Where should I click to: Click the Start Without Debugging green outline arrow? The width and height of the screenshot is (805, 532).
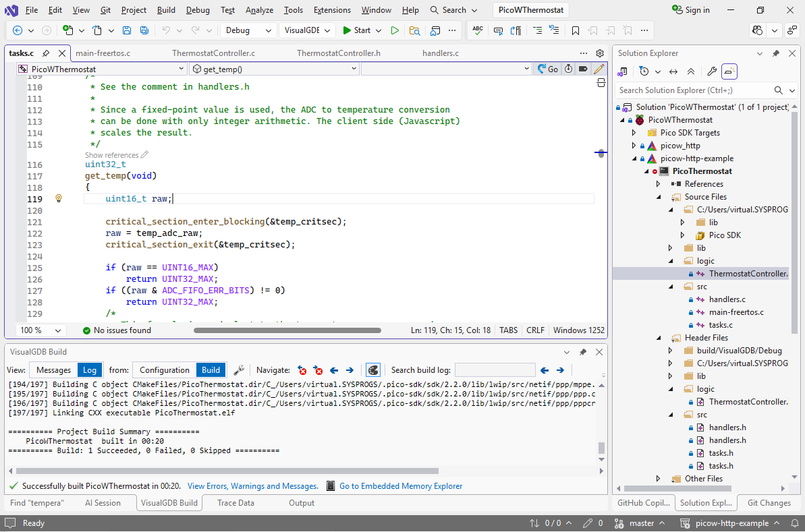395,30
